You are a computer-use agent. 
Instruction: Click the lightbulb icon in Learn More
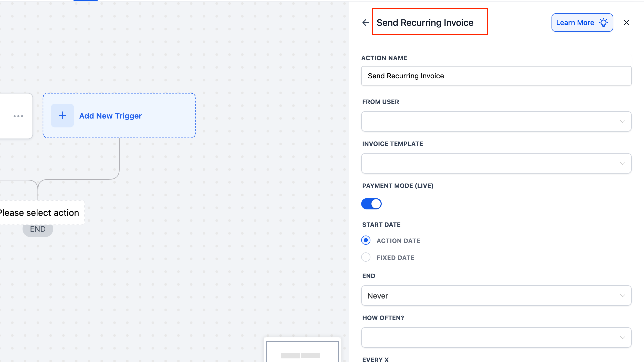point(604,23)
